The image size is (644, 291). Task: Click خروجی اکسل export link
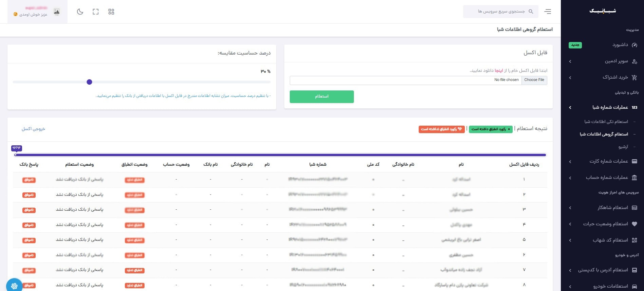[33, 129]
